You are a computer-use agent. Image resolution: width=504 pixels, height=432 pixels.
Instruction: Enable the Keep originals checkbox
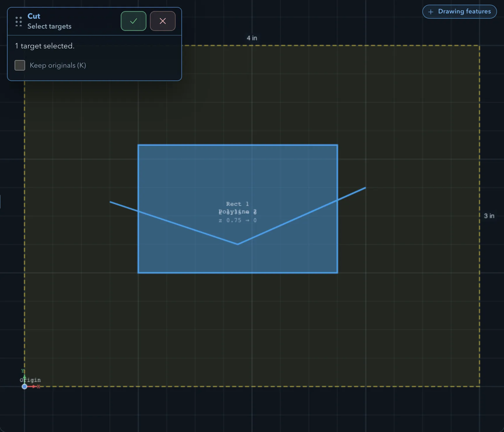pyautogui.click(x=20, y=65)
